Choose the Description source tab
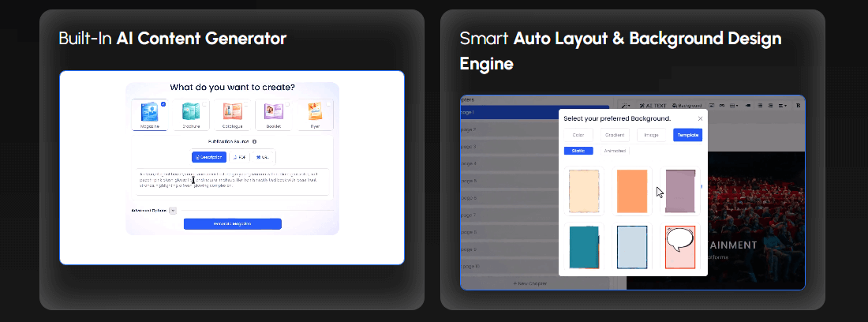This screenshot has height=322, width=868. click(x=209, y=157)
